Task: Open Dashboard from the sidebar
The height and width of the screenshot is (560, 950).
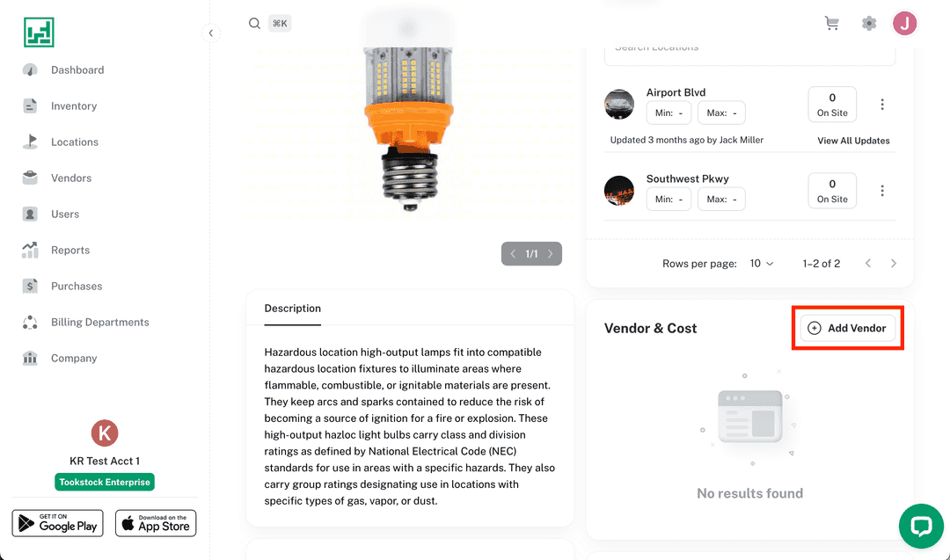Action: [x=77, y=70]
